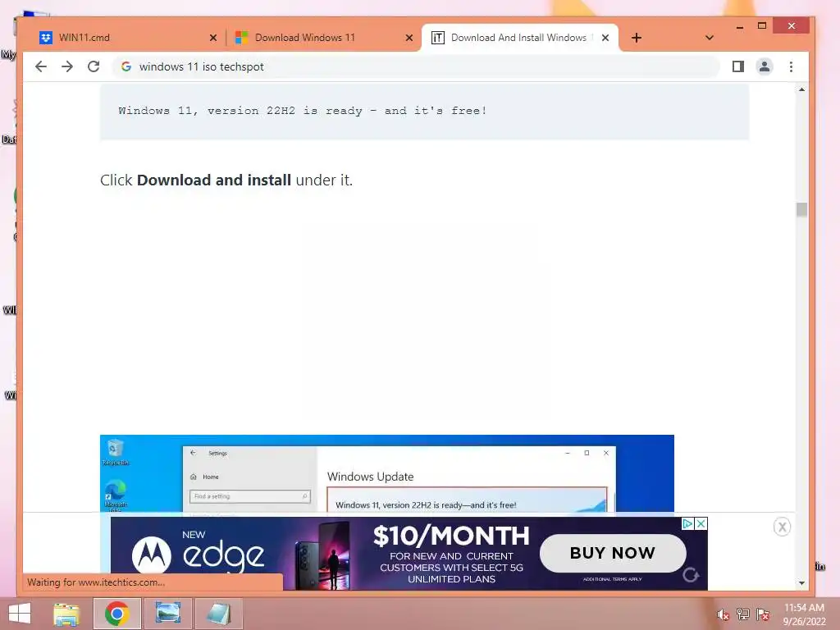Open a new tab with plus button
Viewport: 840px width, 630px height.
click(x=637, y=38)
